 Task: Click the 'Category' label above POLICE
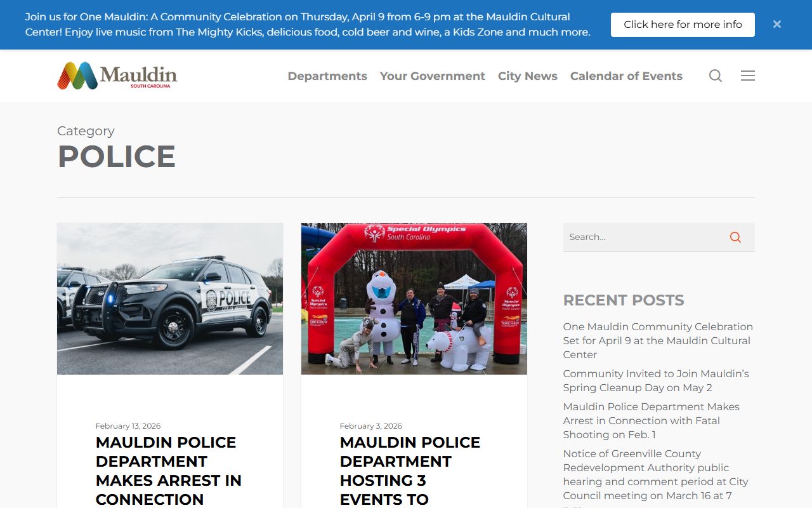(86, 131)
